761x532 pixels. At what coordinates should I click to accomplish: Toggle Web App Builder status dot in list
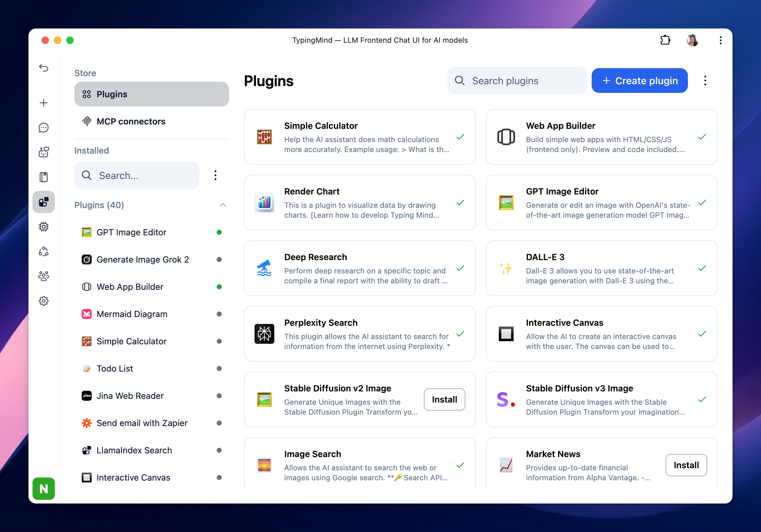coord(219,287)
